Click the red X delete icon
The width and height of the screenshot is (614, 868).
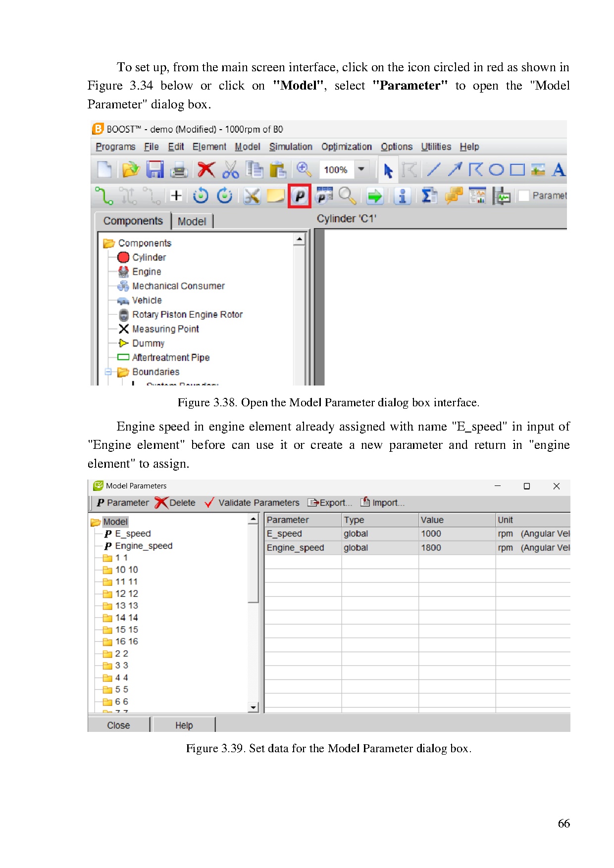pyautogui.click(x=206, y=170)
